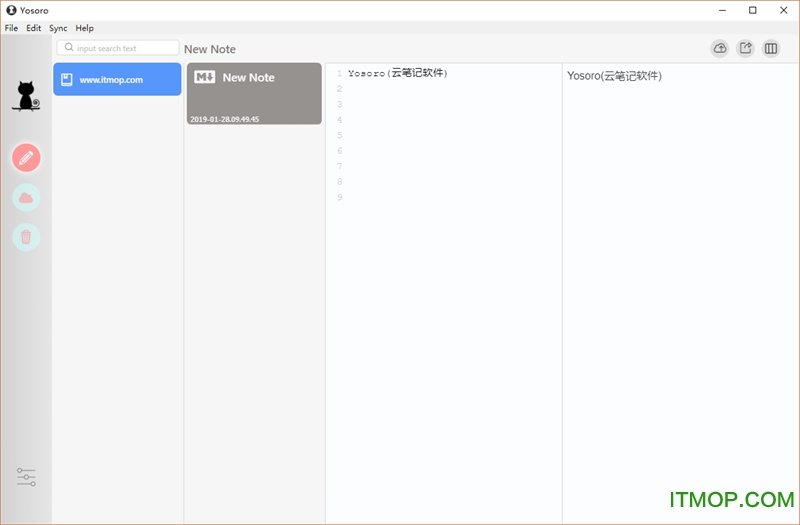Click the pink pencil edit icon
This screenshot has height=525, width=800.
pyautogui.click(x=26, y=157)
